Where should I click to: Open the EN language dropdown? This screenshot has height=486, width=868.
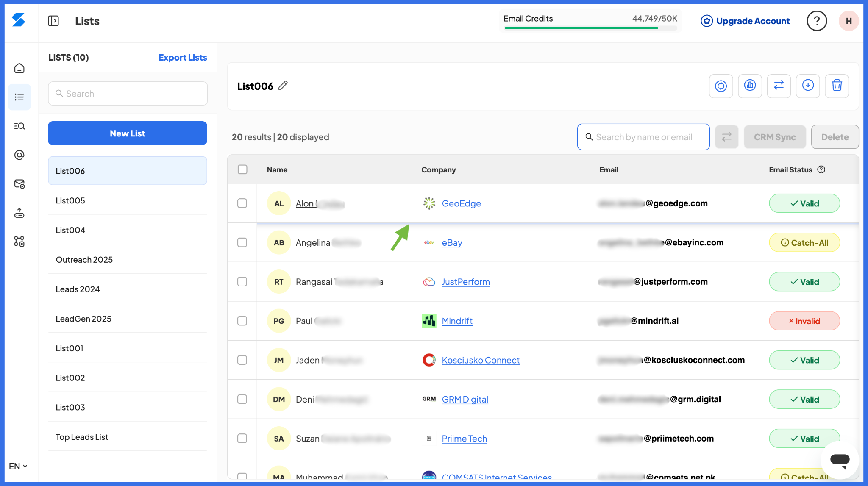pyautogui.click(x=18, y=466)
